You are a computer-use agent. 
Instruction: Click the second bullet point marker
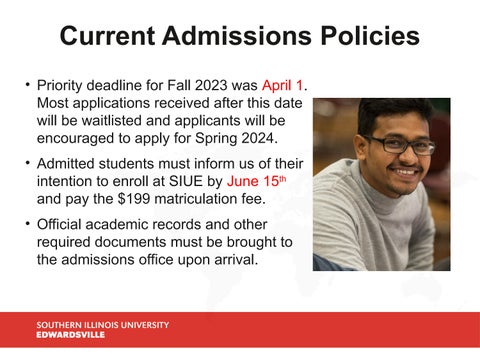click(28, 163)
